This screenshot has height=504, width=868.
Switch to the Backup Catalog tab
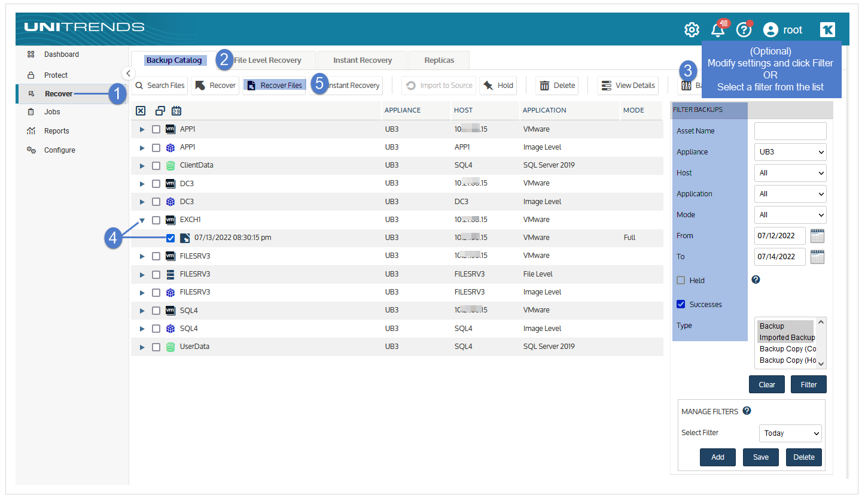[174, 60]
